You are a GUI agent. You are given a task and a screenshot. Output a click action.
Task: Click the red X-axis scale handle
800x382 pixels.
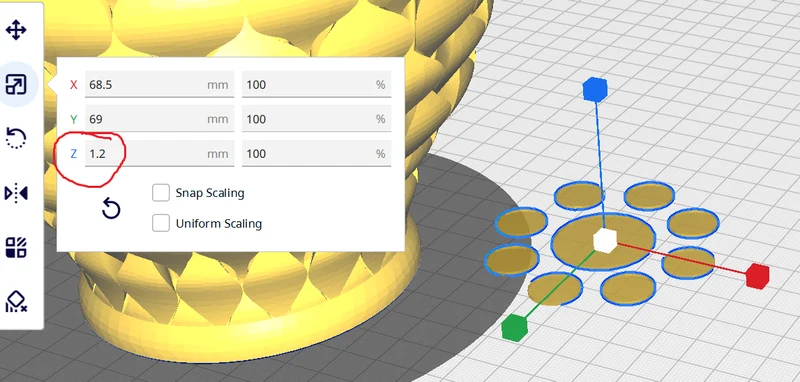click(x=757, y=276)
